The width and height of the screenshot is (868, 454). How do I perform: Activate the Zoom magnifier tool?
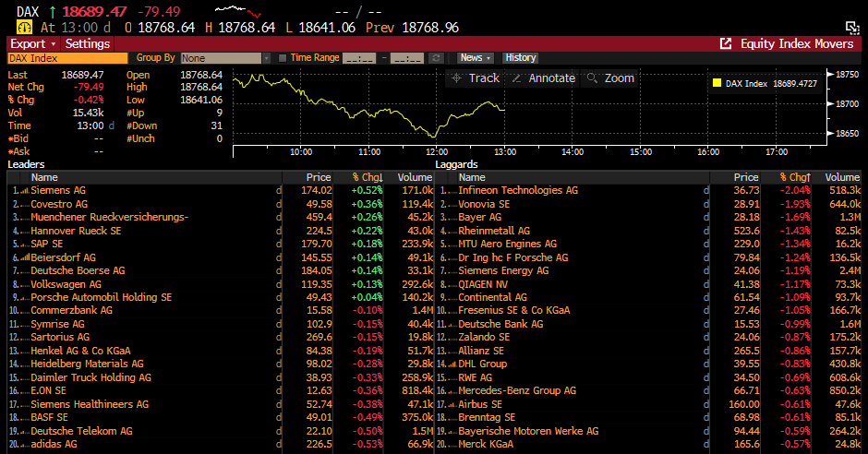[610, 78]
